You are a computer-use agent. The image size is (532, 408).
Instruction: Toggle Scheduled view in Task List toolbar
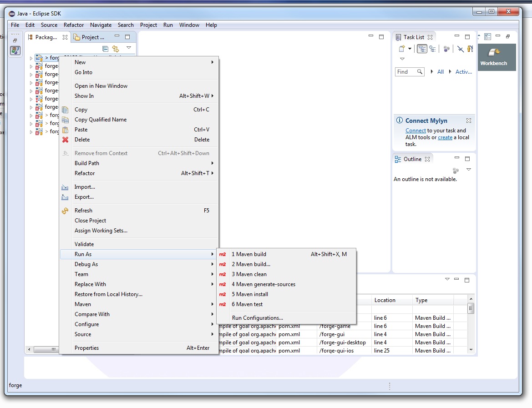coord(432,49)
